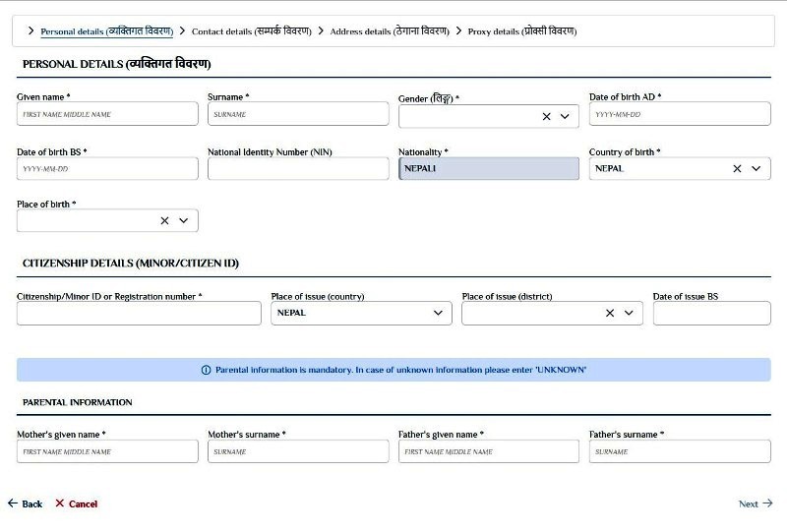Click chevron before Personal details breadcrumb
The image size is (787, 532).
[31, 31]
